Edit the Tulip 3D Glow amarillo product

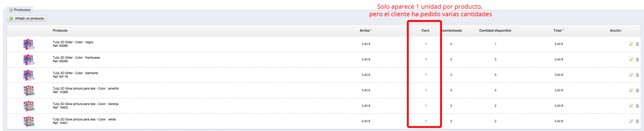(x=631, y=91)
